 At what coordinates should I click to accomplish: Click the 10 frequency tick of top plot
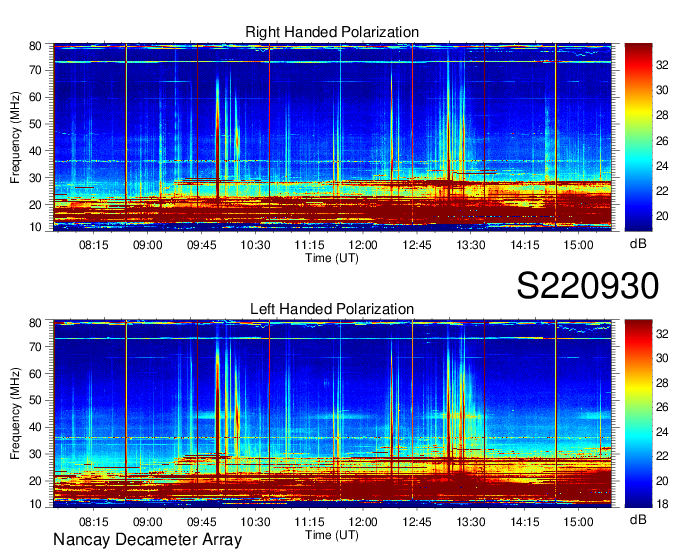pos(35,227)
